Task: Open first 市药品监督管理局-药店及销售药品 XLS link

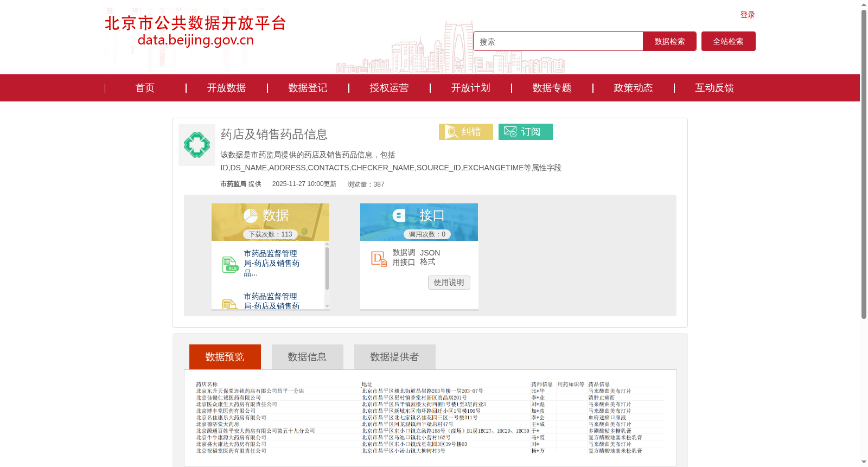Action: coord(272,263)
